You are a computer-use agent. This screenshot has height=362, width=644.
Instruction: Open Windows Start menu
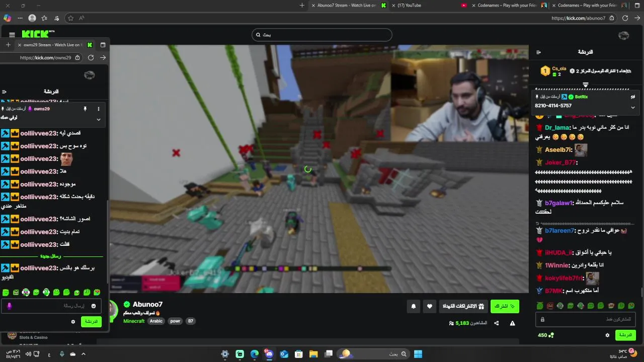418,354
